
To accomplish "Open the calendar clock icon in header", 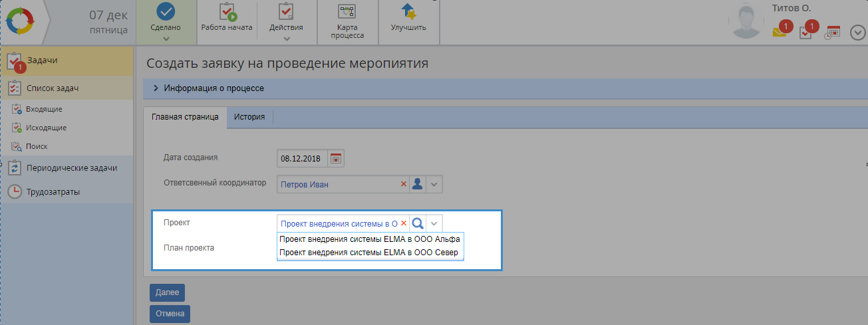I will (832, 33).
